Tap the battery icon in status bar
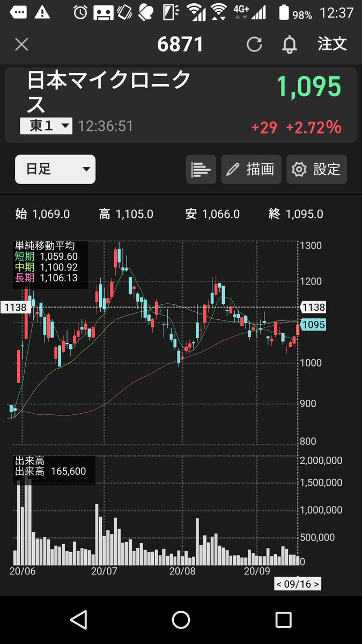This screenshot has height=644, width=362. pos(283,12)
